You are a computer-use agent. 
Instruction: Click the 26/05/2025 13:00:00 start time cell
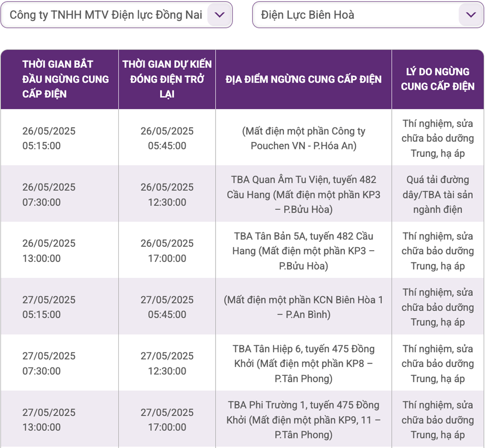(49, 251)
